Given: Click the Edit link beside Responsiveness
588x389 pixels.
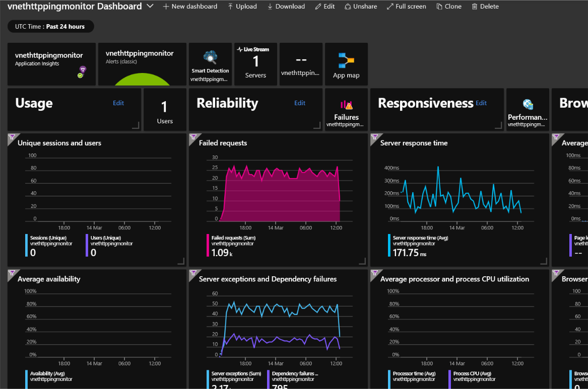Looking at the screenshot, I should (x=481, y=103).
